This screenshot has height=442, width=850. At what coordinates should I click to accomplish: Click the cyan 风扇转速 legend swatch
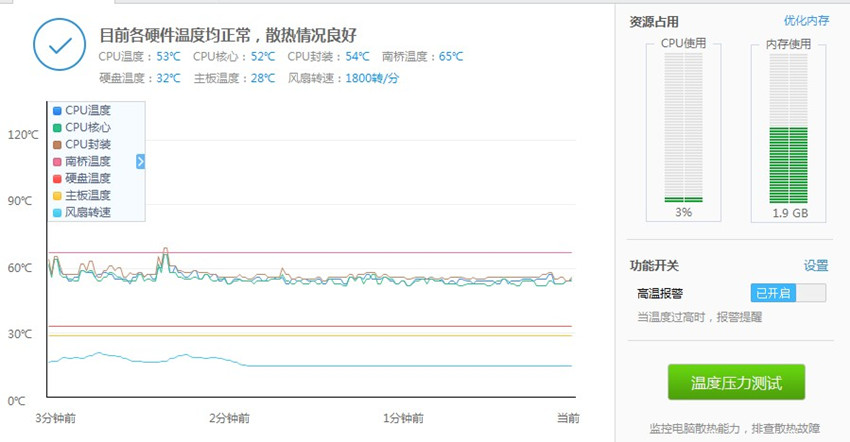coord(57,213)
